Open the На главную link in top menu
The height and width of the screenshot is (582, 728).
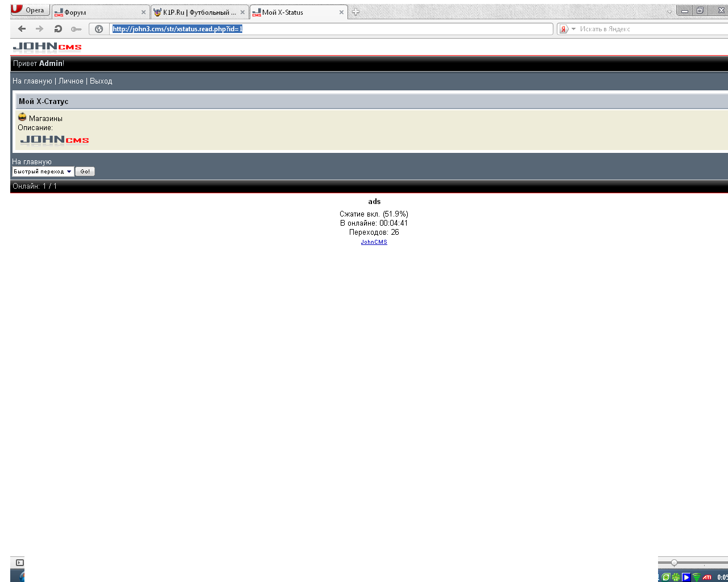pos(32,81)
